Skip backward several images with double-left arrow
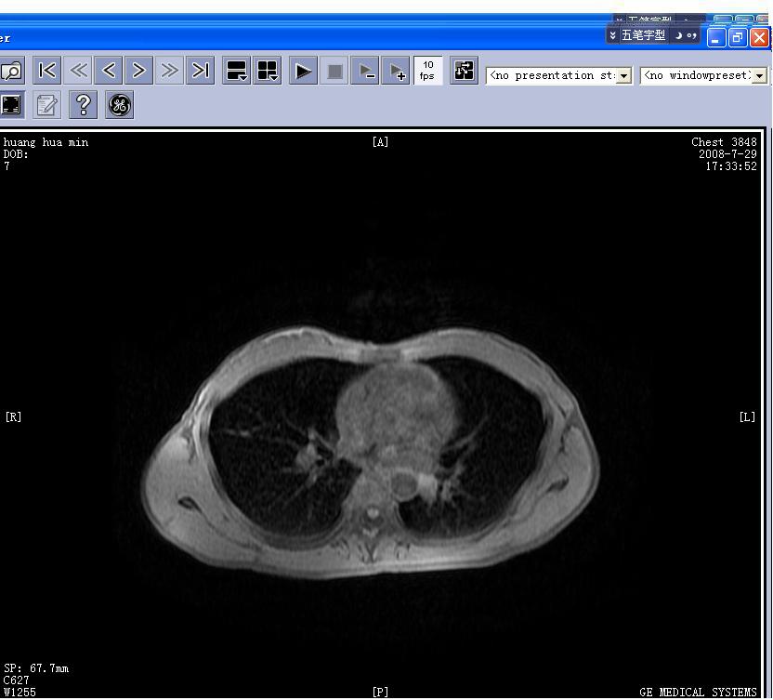This screenshot has width=773, height=700. [x=78, y=71]
